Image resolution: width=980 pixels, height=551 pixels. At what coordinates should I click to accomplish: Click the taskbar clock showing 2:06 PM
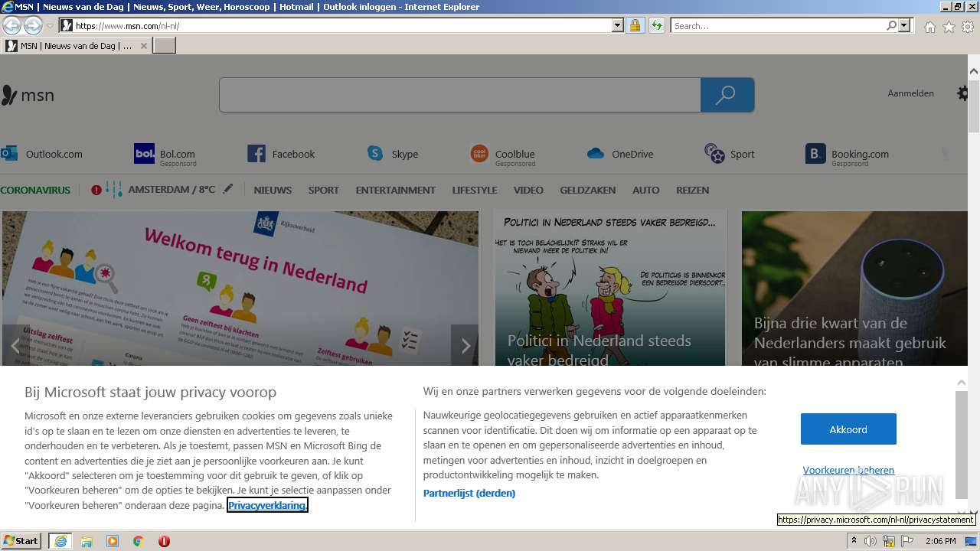point(940,541)
